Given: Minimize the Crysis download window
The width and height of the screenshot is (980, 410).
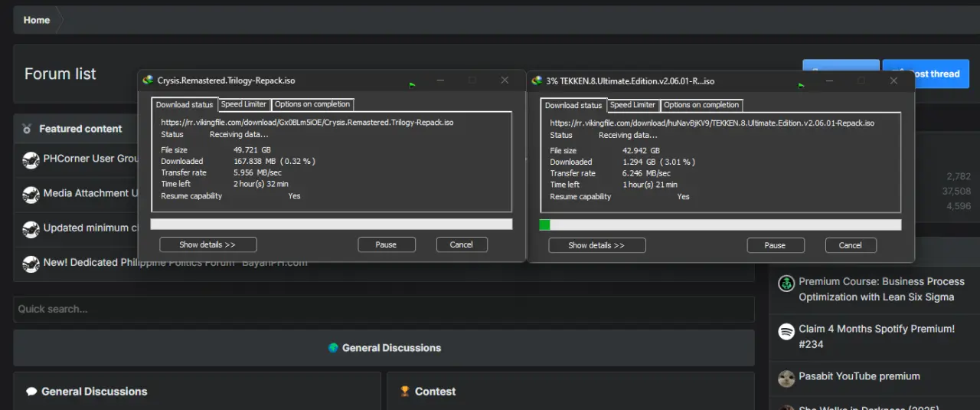Looking at the screenshot, I should tap(440, 80).
